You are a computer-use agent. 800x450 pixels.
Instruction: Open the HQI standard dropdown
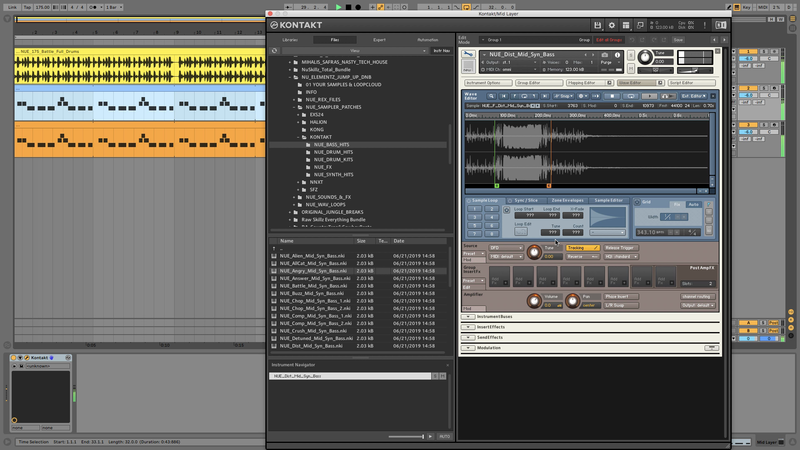click(x=620, y=257)
